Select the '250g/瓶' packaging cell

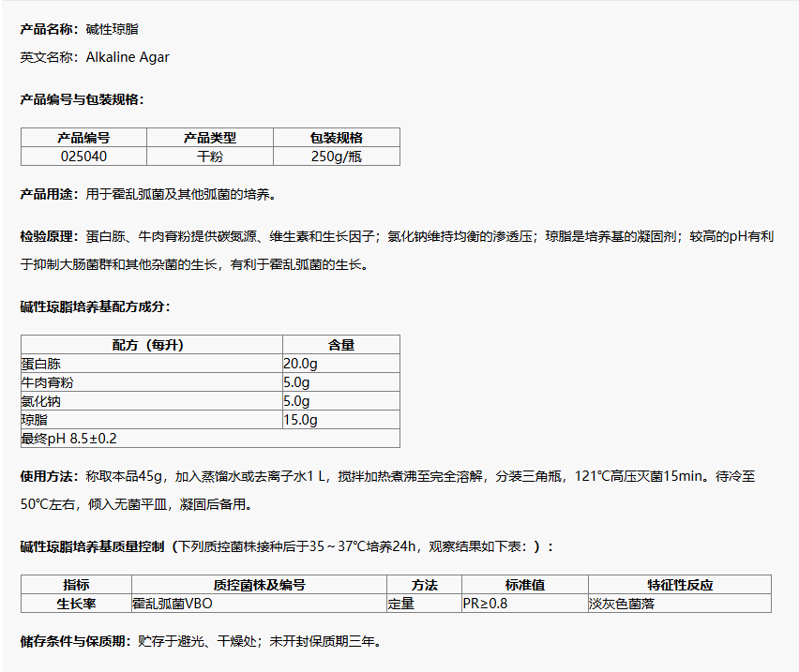(336, 157)
